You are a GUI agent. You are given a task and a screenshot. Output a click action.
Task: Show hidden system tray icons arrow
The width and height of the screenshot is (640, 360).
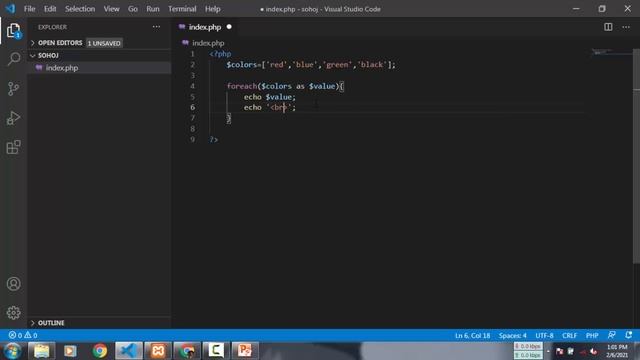coord(548,351)
